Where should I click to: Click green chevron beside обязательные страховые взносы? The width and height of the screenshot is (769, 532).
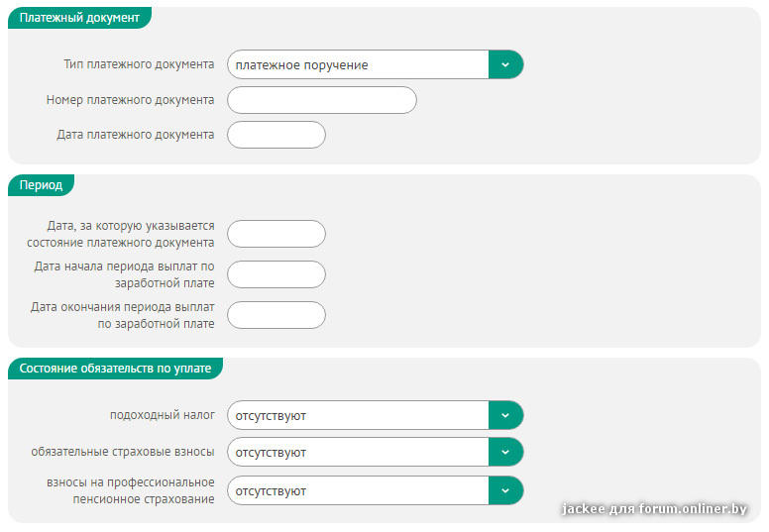click(x=505, y=452)
